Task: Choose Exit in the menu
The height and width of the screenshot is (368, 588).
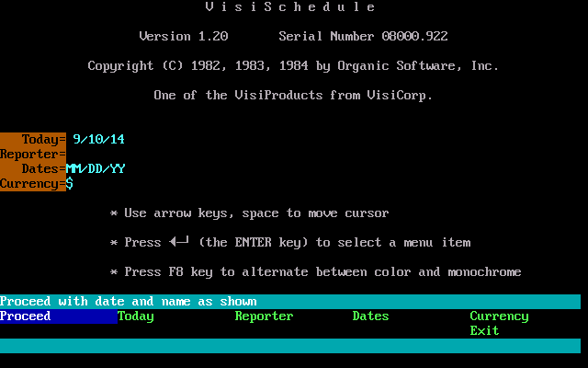Action: click(x=484, y=330)
